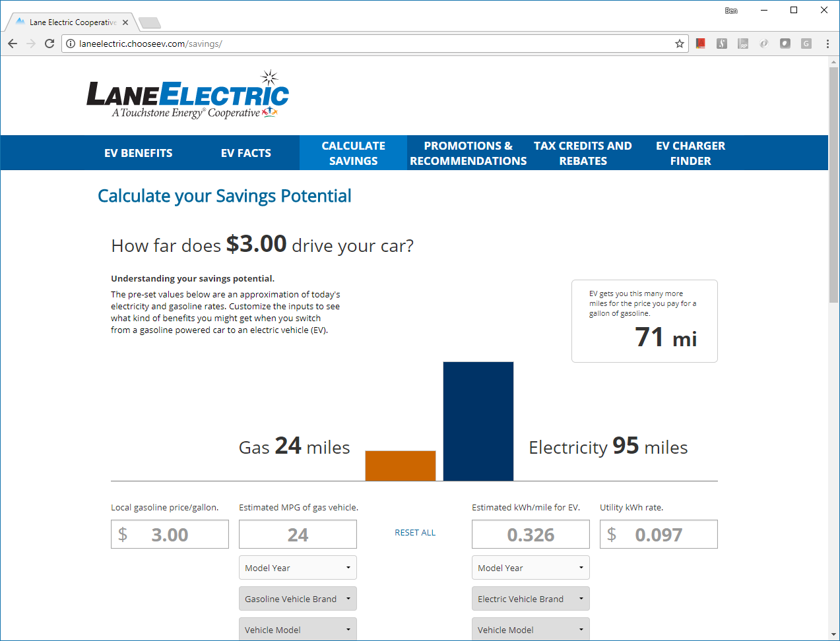840x641 pixels.
Task: Open the EV Charger Finder page
Action: [690, 153]
